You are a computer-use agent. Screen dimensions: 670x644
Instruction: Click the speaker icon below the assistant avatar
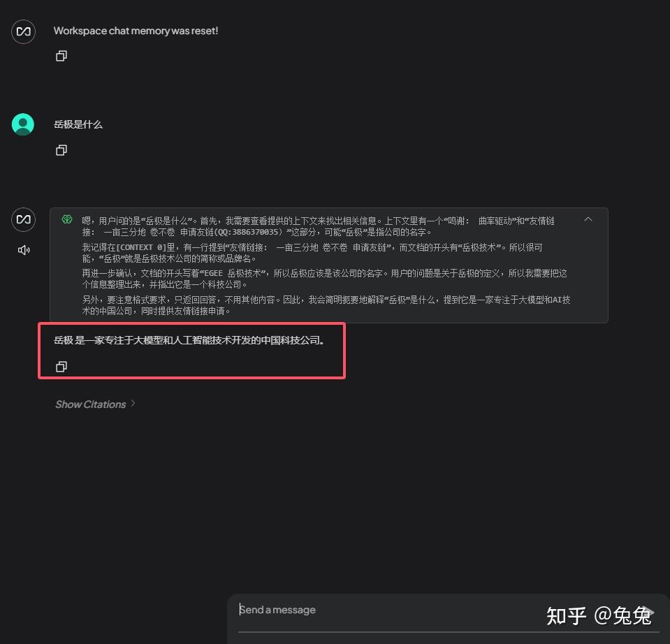[x=23, y=249]
